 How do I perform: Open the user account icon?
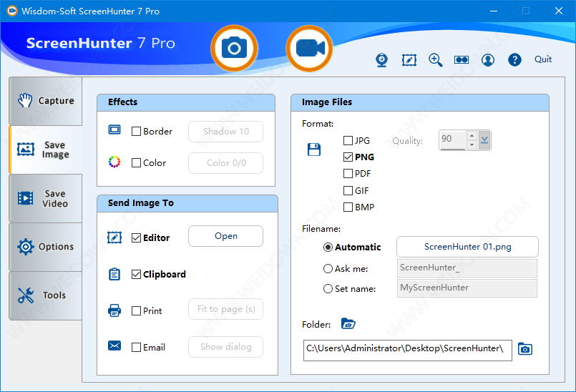click(x=488, y=60)
